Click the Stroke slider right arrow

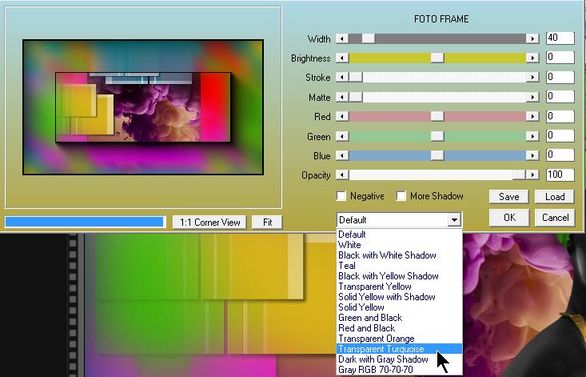tap(532, 77)
